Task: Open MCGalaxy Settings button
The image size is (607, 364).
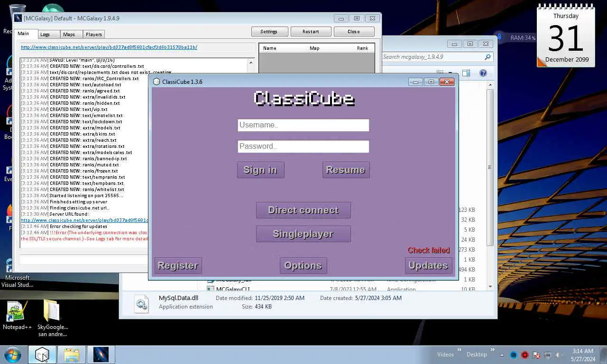Action: (x=269, y=31)
